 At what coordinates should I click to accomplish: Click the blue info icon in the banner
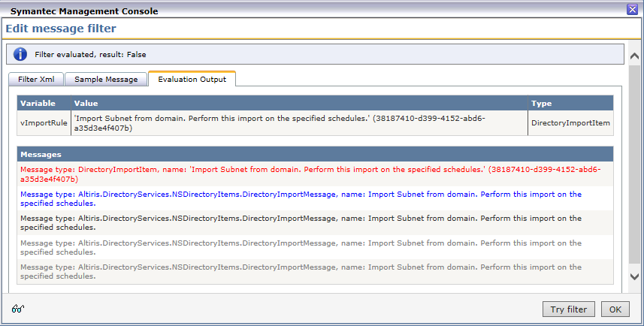21,55
